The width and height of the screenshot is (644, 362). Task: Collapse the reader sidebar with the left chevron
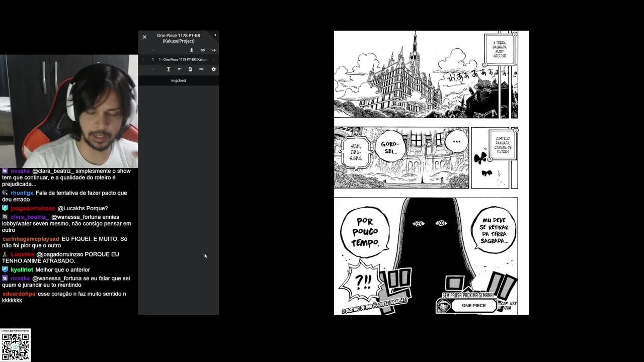[x=215, y=35]
